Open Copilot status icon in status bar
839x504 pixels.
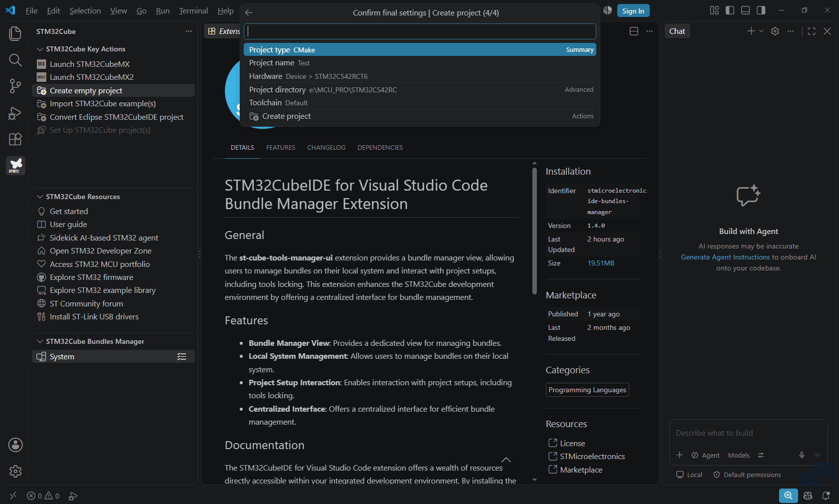coord(808,496)
